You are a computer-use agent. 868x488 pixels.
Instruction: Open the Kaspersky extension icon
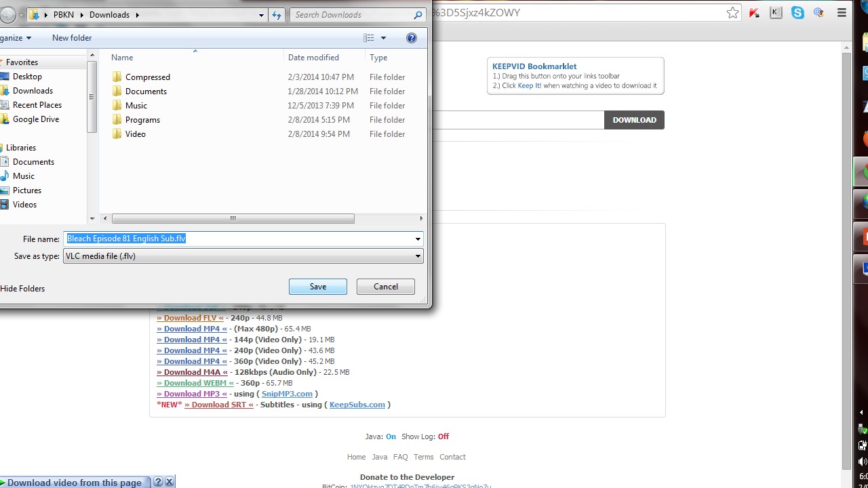pyautogui.click(x=776, y=13)
